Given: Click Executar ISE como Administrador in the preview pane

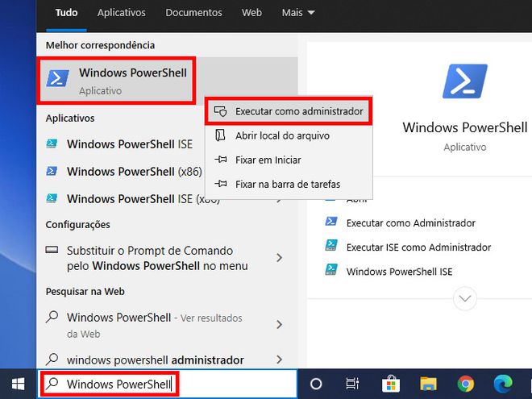Looking at the screenshot, I should 418,247.
